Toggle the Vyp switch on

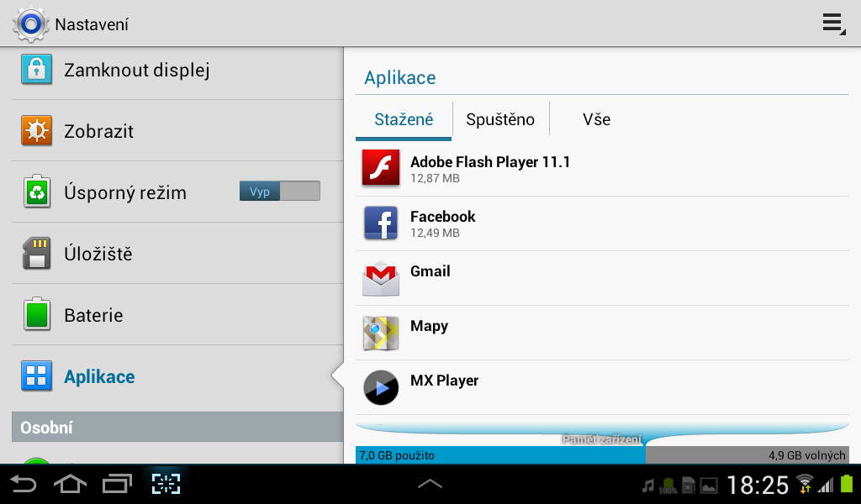tap(279, 191)
